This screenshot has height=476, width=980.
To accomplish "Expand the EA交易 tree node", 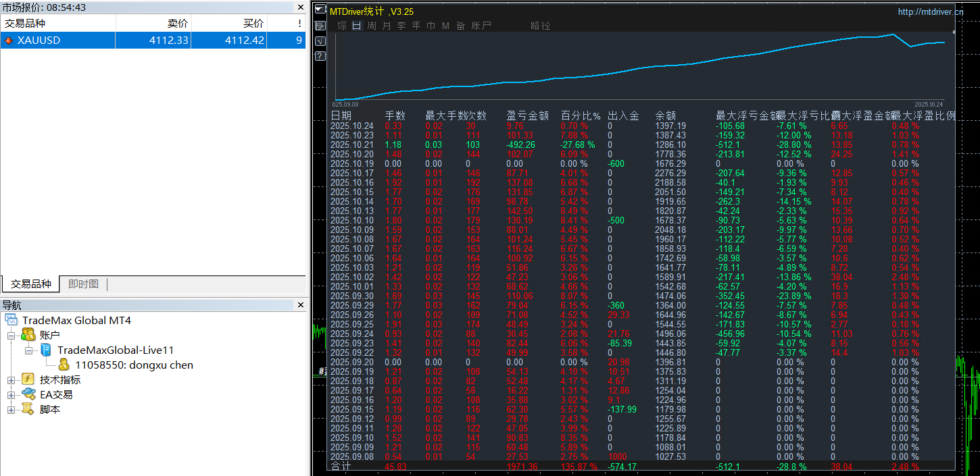I will (x=11, y=394).
